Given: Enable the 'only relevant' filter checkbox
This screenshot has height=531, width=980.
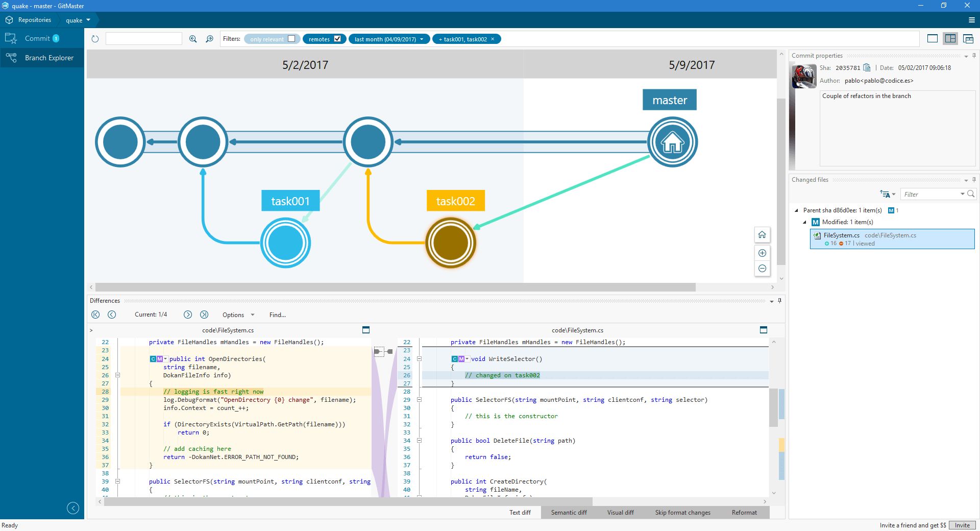Looking at the screenshot, I should tap(291, 39).
